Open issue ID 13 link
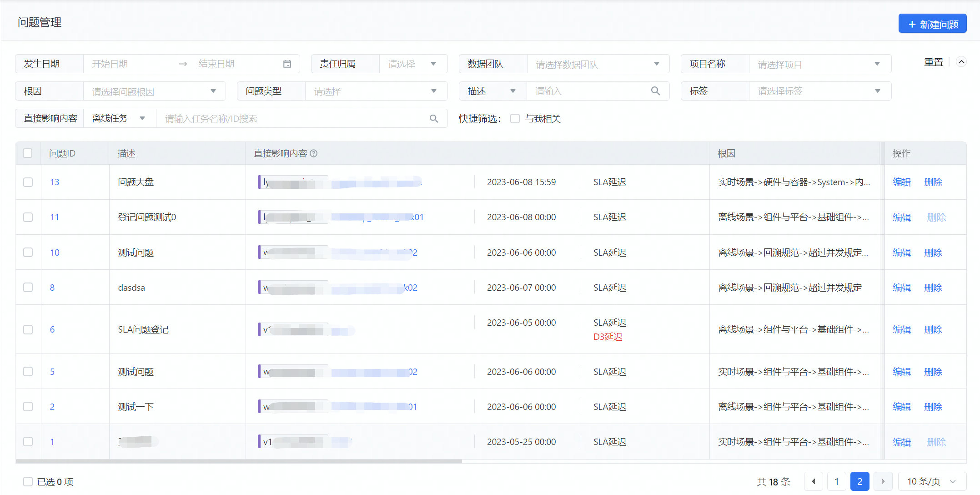This screenshot has width=980, height=495. tap(55, 182)
